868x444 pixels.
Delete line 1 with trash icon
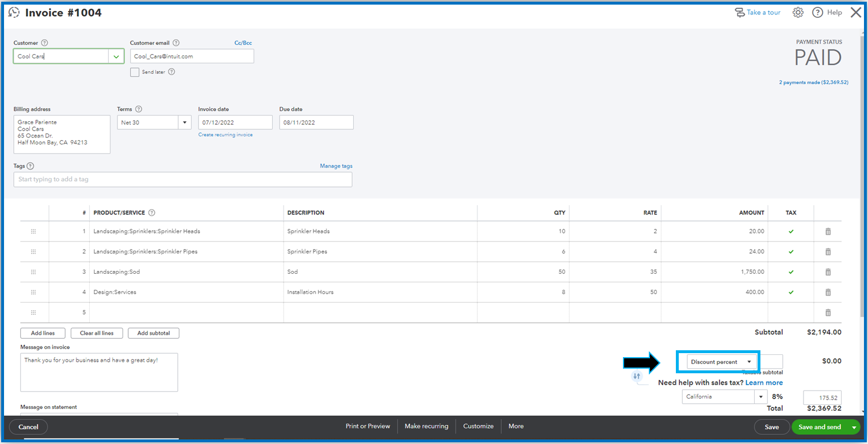828,231
